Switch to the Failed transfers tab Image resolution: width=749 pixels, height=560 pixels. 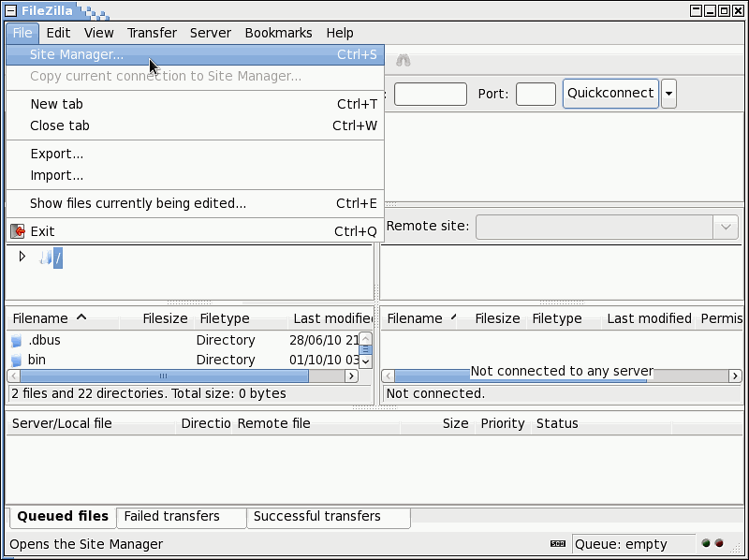point(182,517)
